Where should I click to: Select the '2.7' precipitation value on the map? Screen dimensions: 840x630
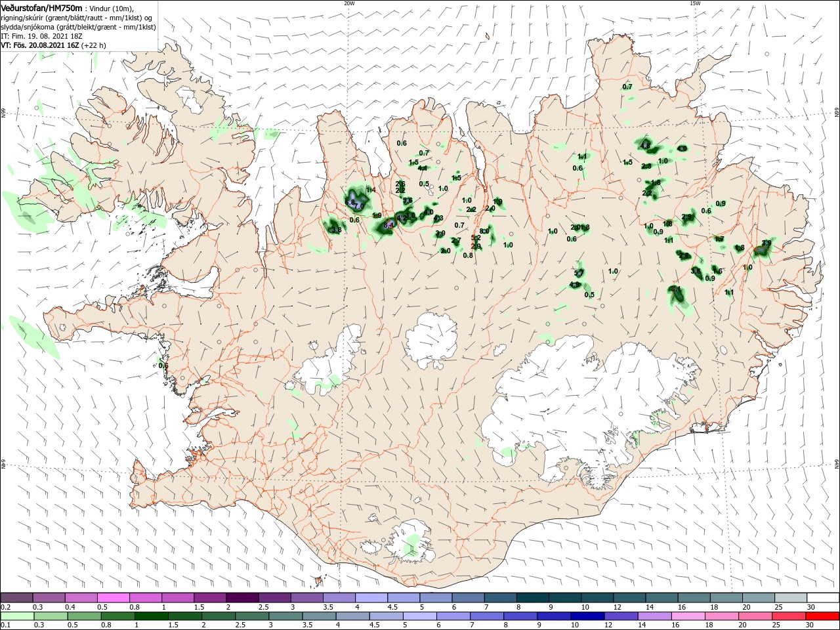click(455, 241)
